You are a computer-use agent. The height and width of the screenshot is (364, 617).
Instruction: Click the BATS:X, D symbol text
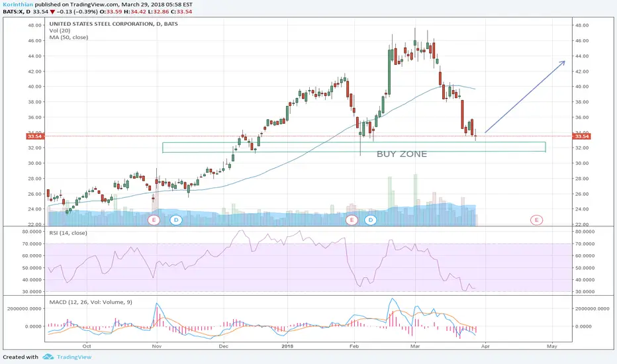click(16, 12)
